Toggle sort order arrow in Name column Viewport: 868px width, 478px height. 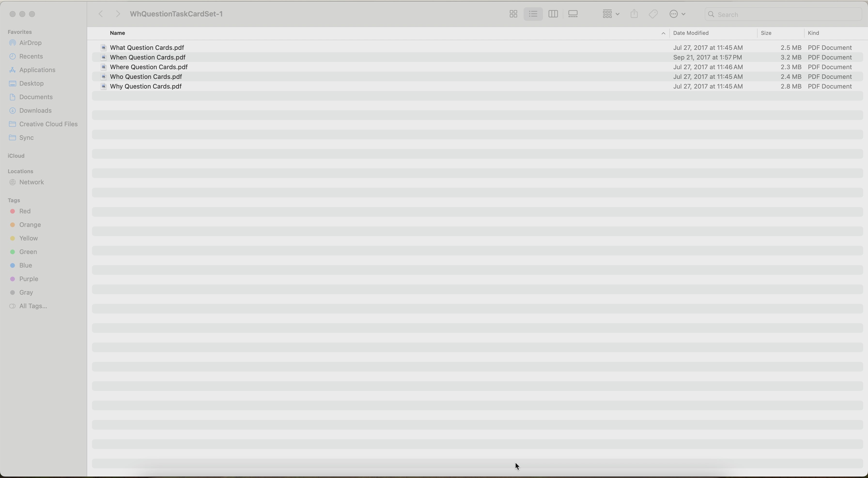(x=663, y=33)
